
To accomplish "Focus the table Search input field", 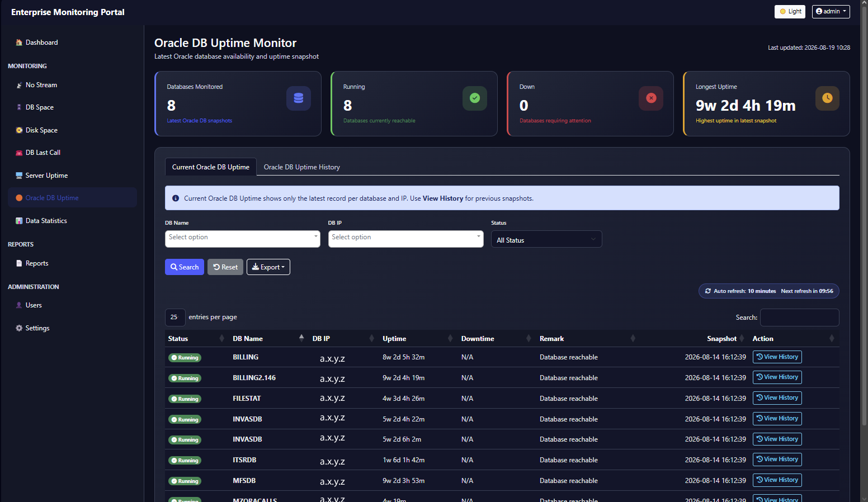I will point(800,318).
